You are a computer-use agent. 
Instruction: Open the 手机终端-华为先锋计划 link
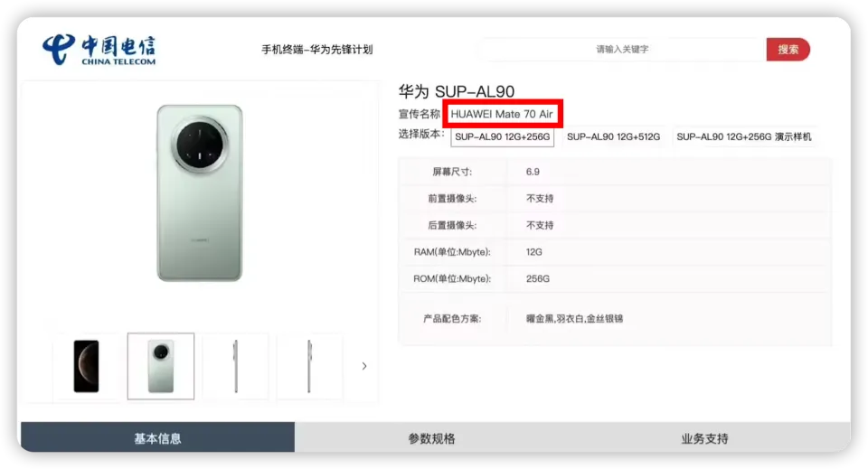pos(317,50)
